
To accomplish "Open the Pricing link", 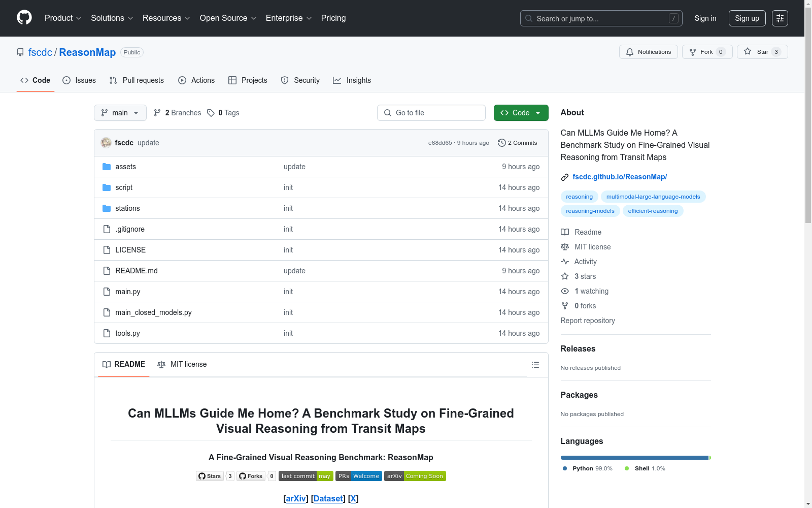I will pos(333,18).
